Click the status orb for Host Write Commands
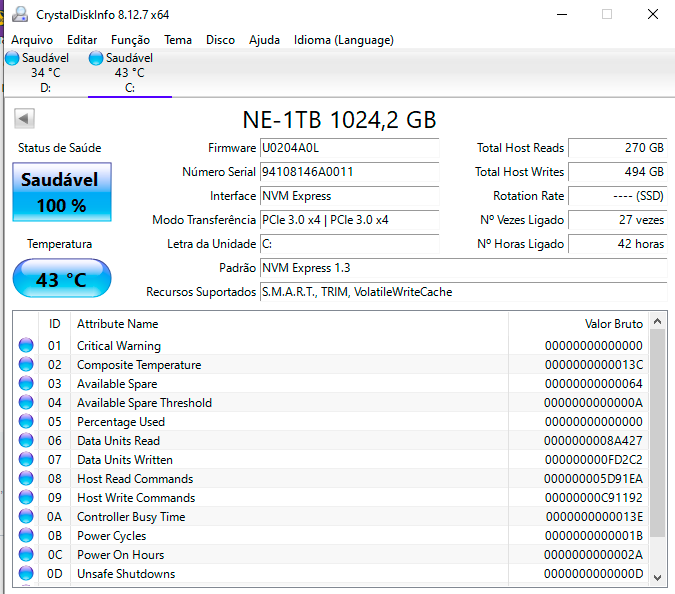Viewport: 675px width, 594px height. coord(26,497)
